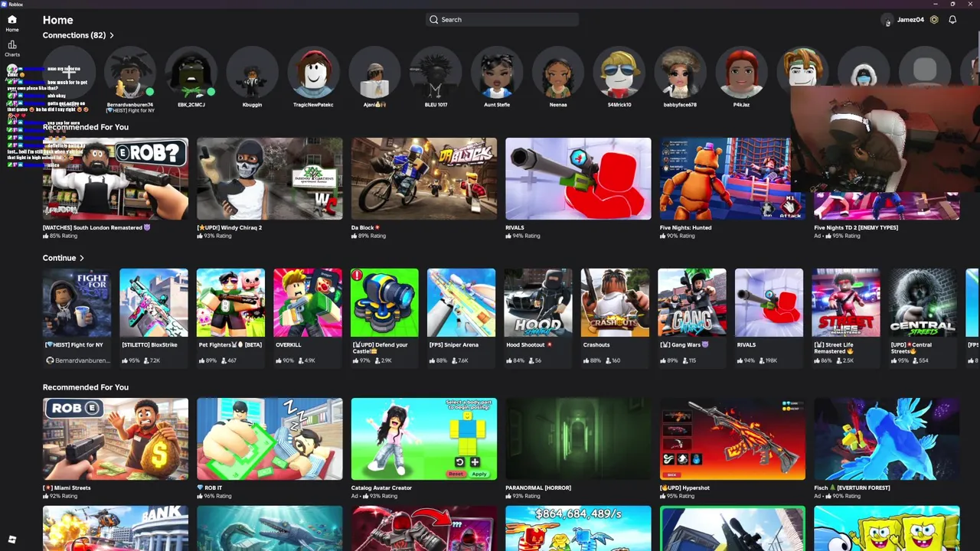Expand the Continue section chevron
Viewport: 980px width, 551px height.
pos(82,259)
